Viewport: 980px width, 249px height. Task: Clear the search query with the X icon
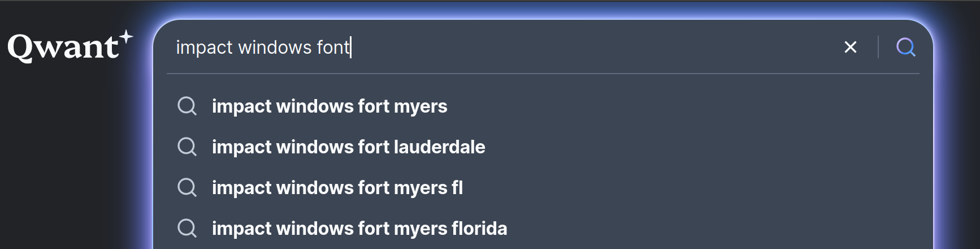(x=850, y=47)
